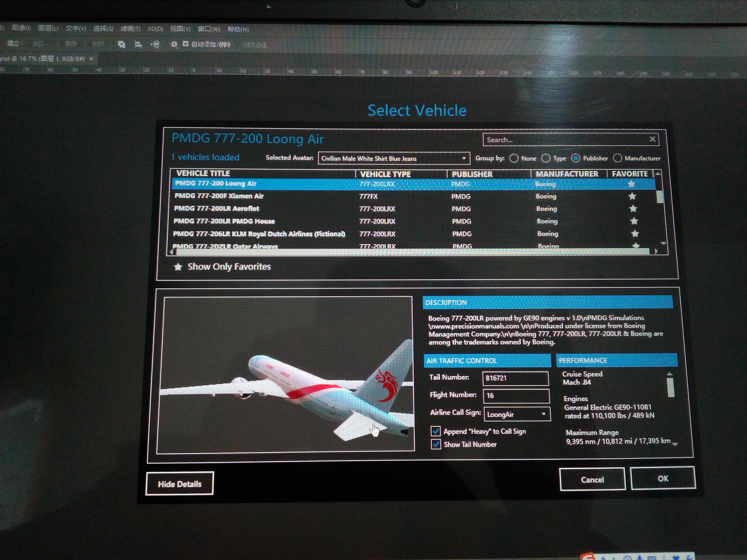Toggle Show Tail Number checkbox
This screenshot has width=747, height=560.
click(x=436, y=444)
